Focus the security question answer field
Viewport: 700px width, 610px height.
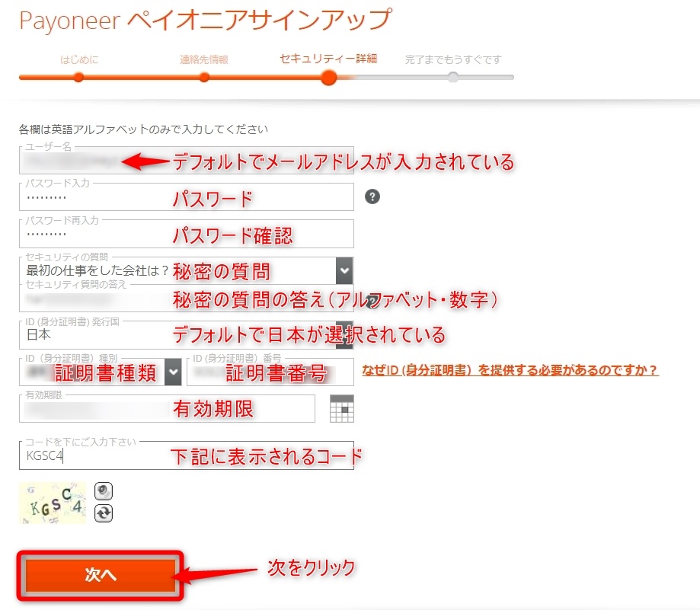coord(186,298)
